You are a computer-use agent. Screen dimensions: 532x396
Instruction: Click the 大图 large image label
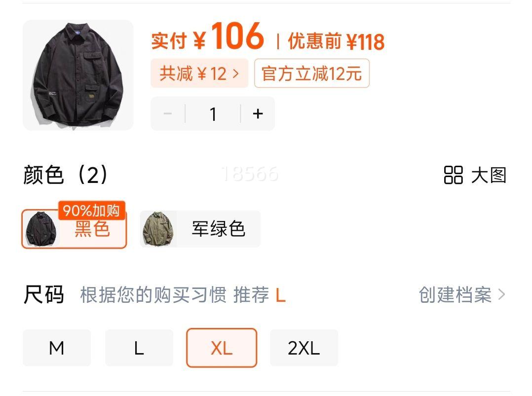click(x=489, y=175)
